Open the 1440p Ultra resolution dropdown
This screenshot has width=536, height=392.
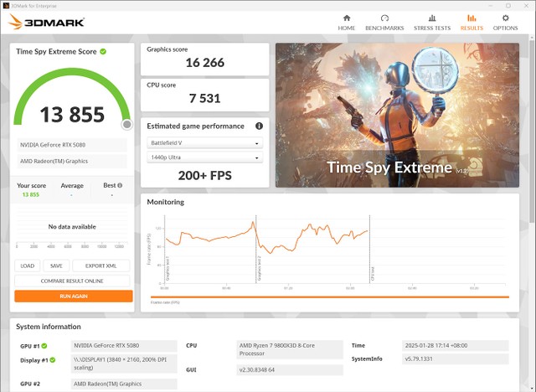[204, 157]
